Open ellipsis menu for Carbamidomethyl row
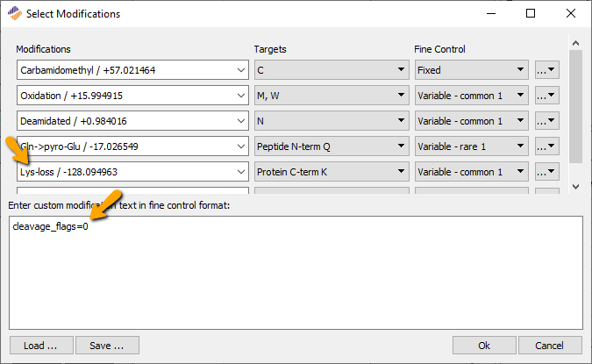Viewport: 592px width, 364px height. coord(546,70)
